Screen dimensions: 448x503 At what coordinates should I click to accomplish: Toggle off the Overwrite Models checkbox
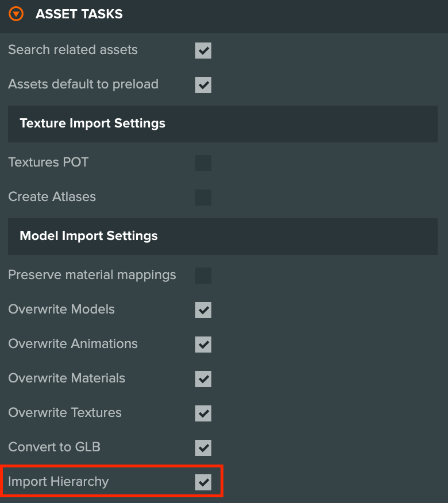coord(203,310)
